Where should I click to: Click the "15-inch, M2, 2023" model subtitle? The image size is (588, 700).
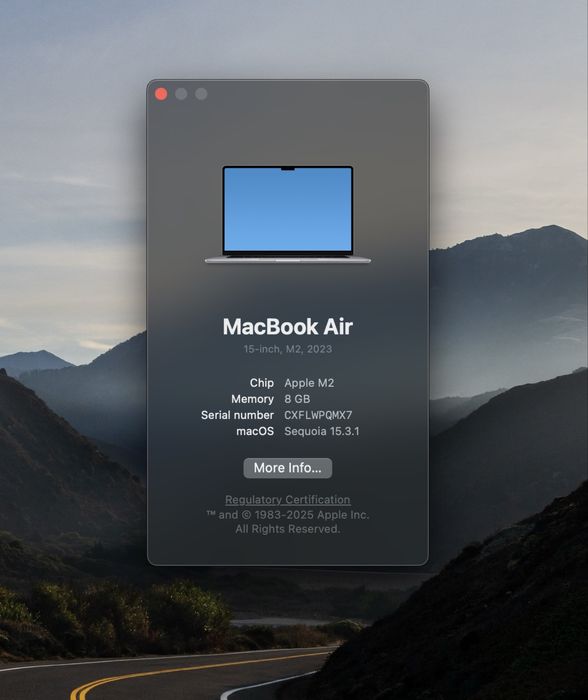(x=288, y=349)
